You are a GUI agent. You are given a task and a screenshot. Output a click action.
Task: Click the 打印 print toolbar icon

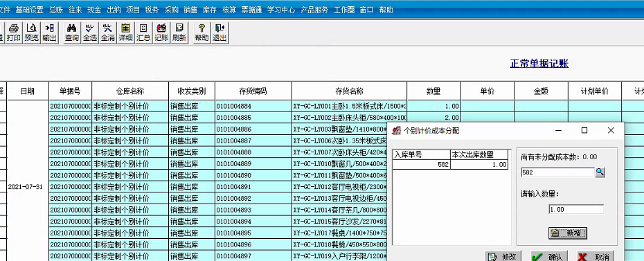(14, 33)
